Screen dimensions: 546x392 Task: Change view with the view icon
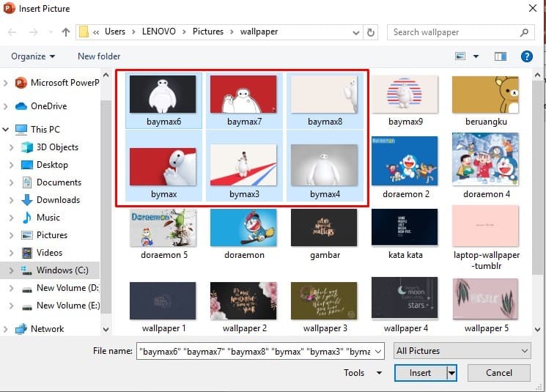460,56
